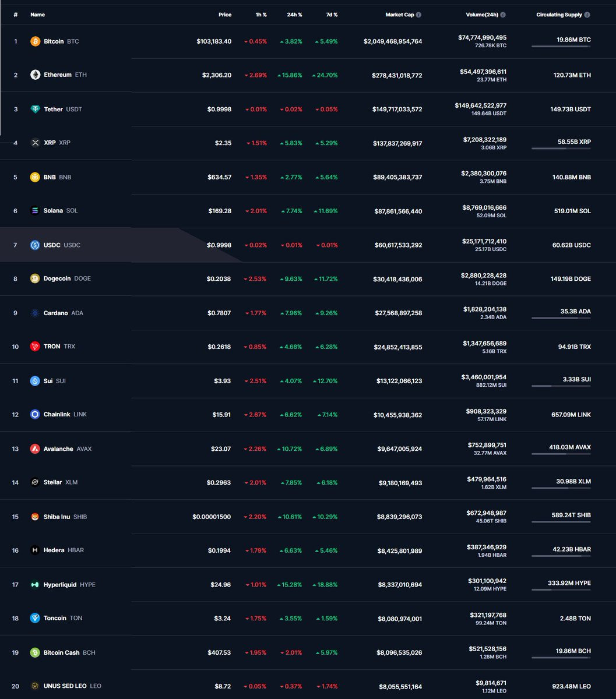616x699 pixels.
Task: Click Bitcoin market cap $2,049,468,954,764
Action: tap(393, 41)
